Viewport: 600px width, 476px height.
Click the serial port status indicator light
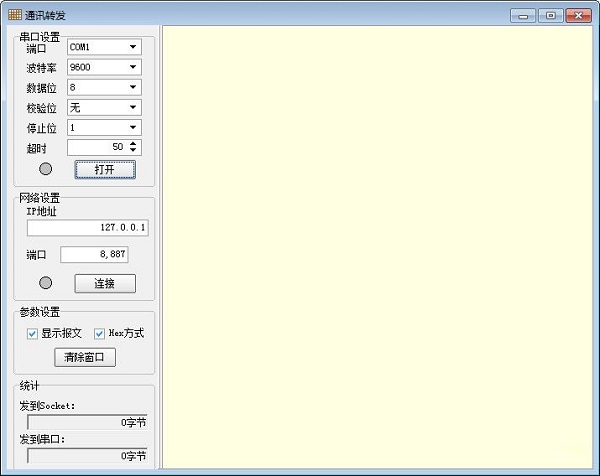[45, 169]
